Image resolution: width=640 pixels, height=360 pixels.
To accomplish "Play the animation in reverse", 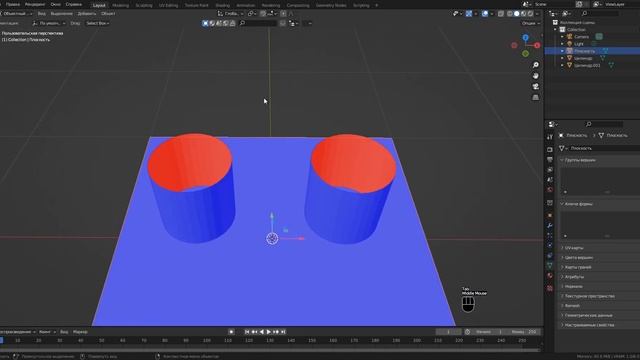I will coord(262,332).
